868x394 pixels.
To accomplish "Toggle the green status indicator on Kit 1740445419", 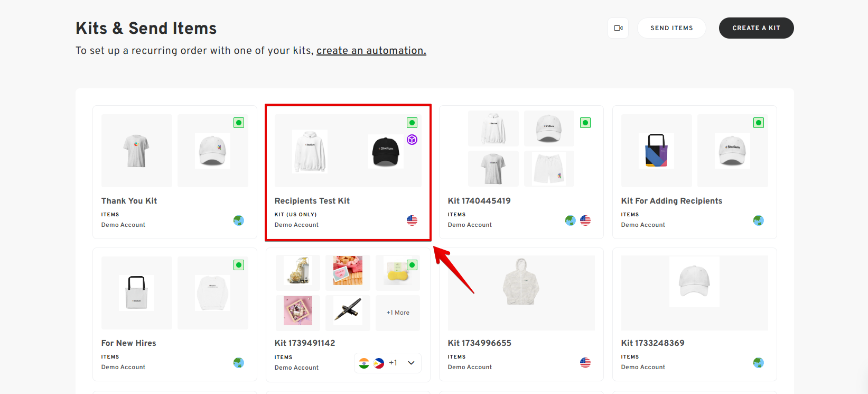I will coord(585,123).
